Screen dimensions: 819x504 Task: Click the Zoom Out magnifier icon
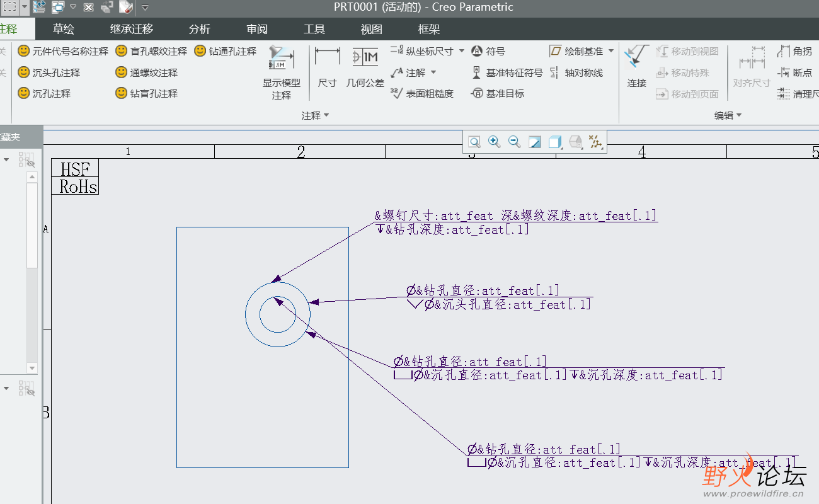(x=515, y=142)
